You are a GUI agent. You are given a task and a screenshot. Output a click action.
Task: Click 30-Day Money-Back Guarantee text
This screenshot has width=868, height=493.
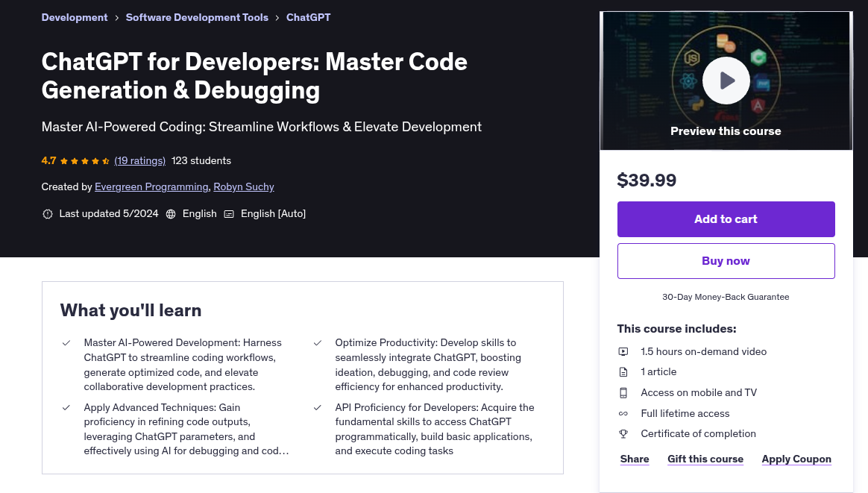pyautogui.click(x=726, y=297)
